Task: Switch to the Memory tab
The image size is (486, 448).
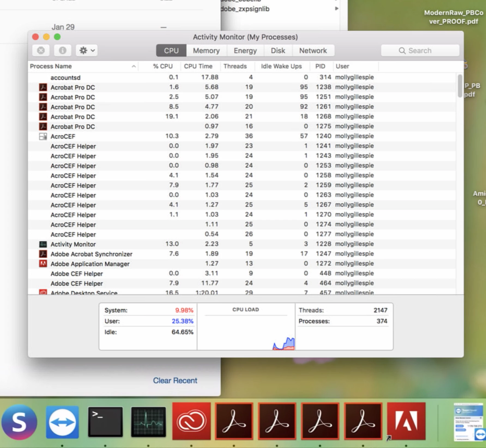Action: click(206, 51)
